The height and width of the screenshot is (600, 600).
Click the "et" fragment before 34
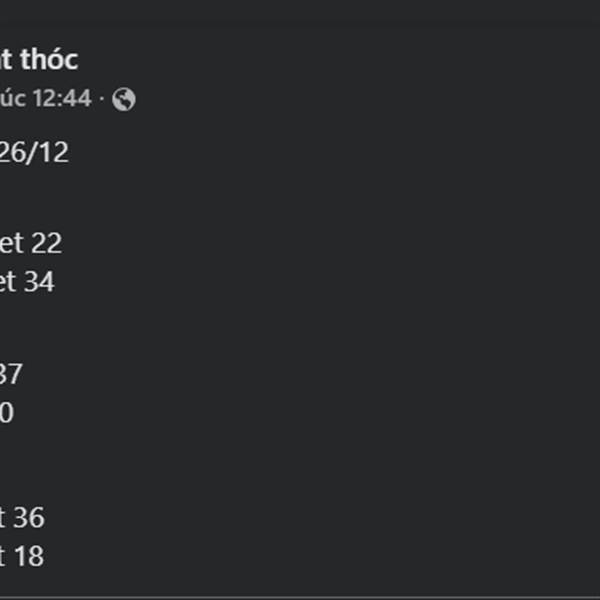pos(8,282)
